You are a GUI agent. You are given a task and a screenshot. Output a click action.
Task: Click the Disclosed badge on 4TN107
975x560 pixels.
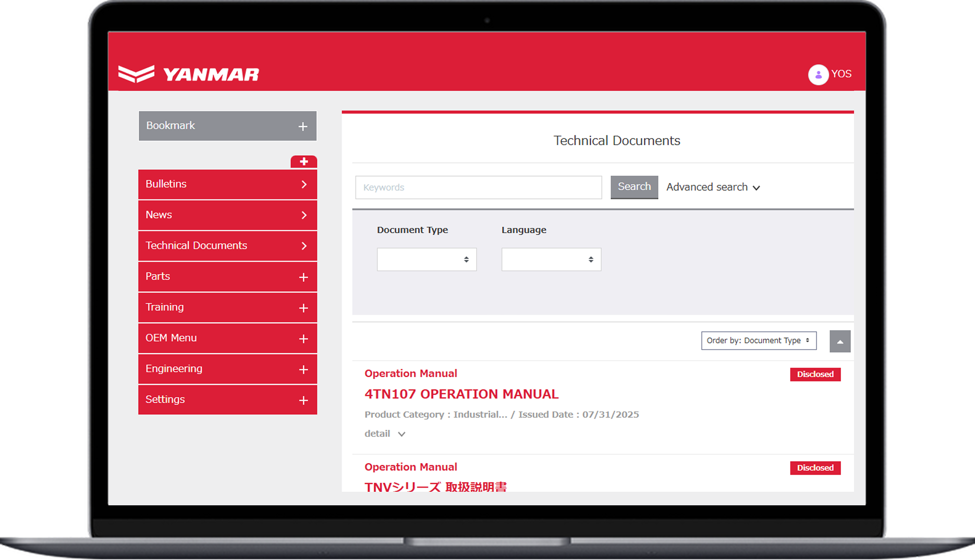[815, 374]
